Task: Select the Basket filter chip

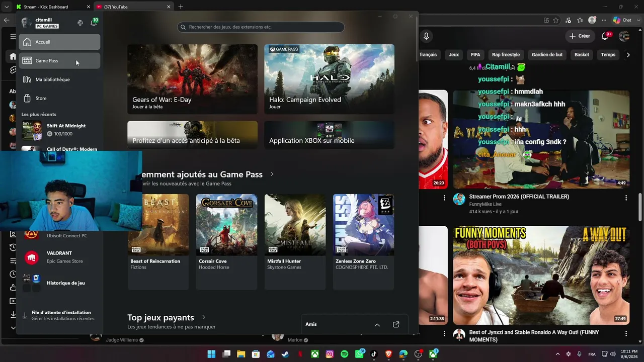Action: (582, 55)
